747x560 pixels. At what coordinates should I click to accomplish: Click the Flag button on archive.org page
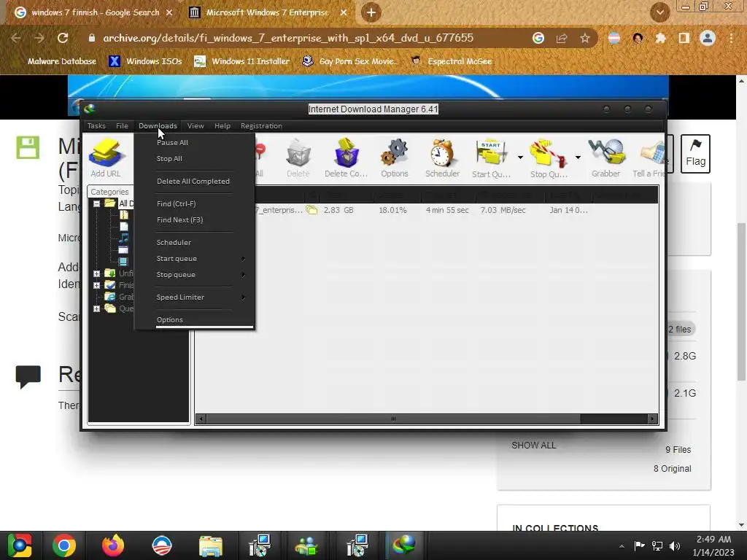695,153
